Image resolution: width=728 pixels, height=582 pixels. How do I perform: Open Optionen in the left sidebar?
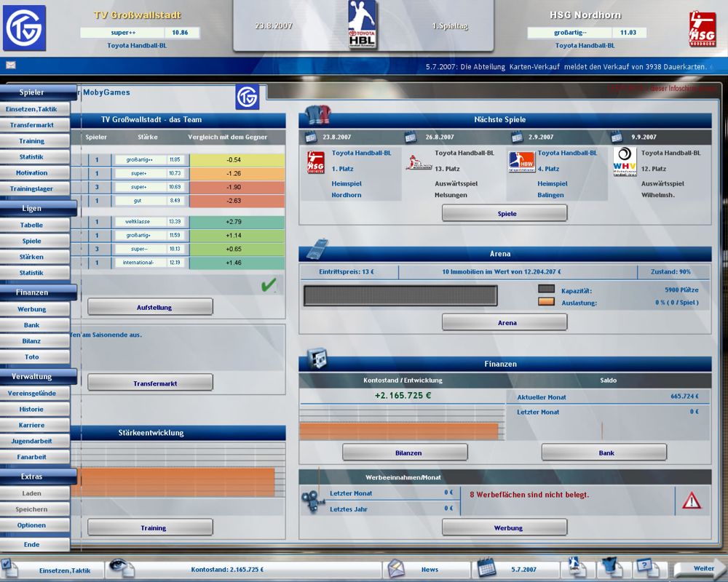(x=32, y=525)
